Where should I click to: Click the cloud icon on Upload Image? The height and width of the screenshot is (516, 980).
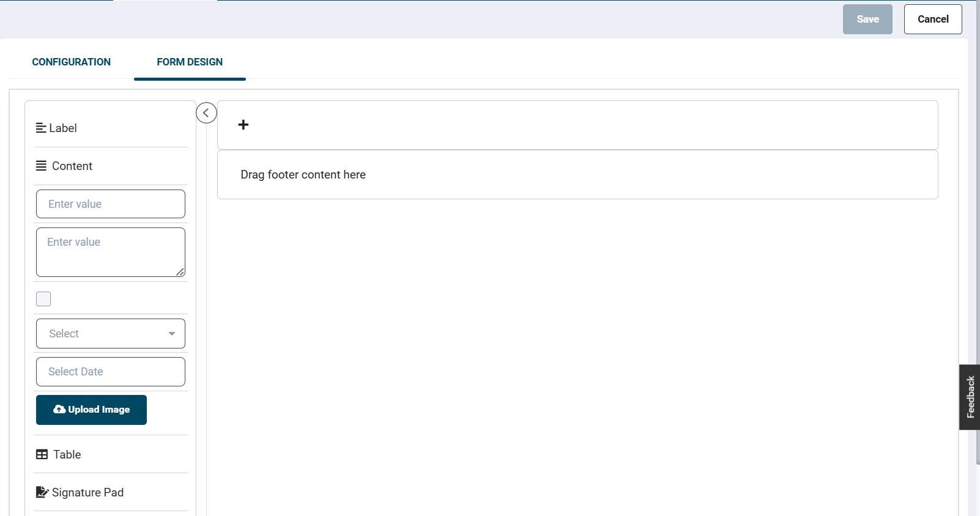(59, 410)
